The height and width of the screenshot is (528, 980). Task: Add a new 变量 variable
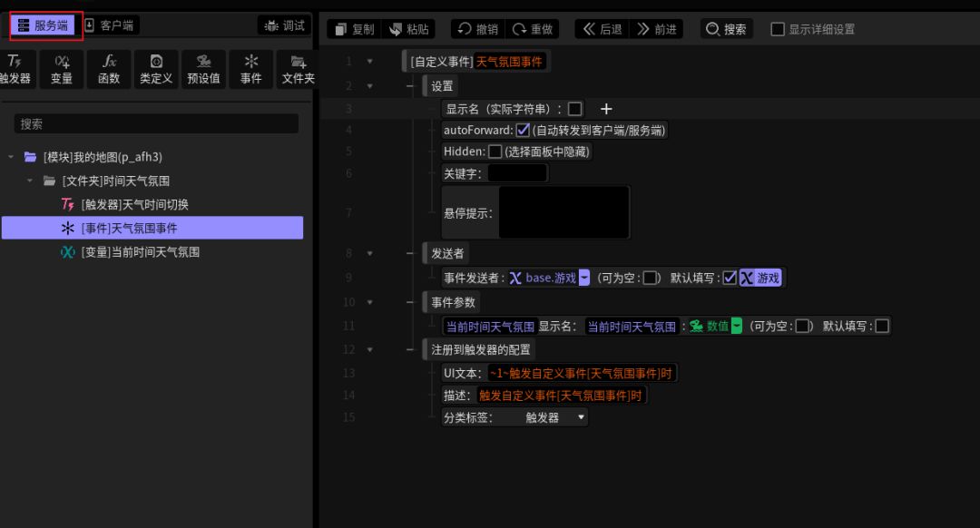tap(62, 69)
